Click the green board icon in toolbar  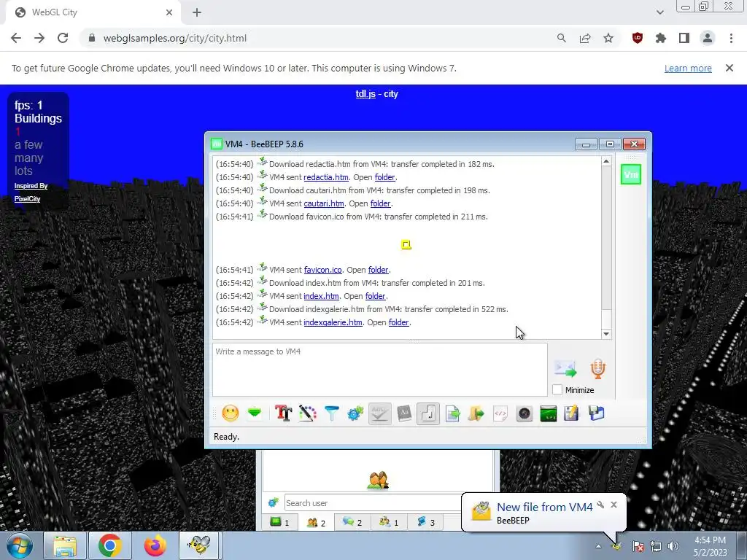[549, 413]
